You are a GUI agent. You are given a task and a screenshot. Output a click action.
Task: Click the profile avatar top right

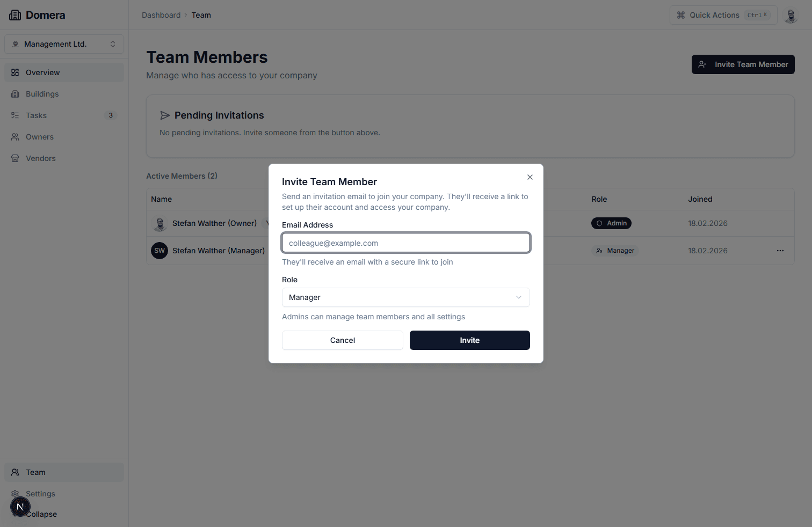point(791,15)
